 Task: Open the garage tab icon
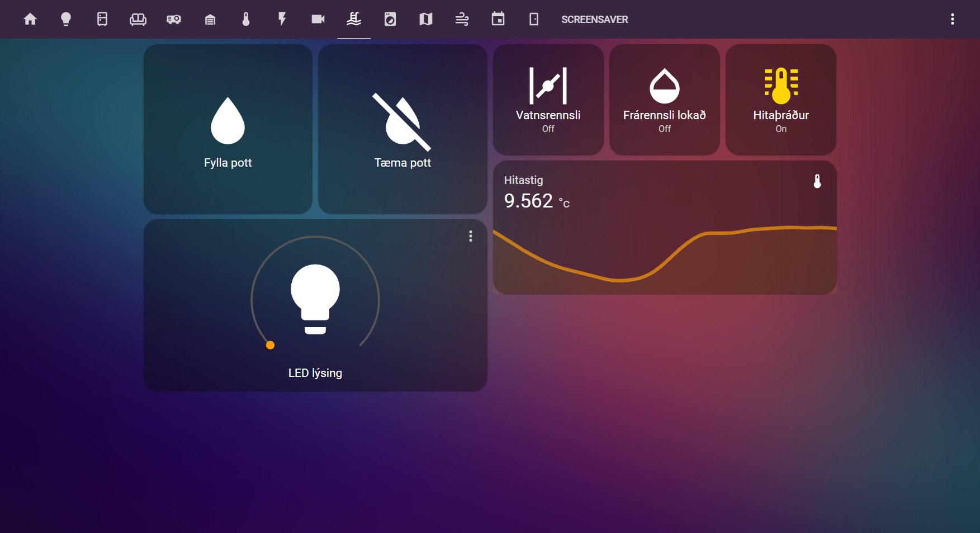[210, 20]
